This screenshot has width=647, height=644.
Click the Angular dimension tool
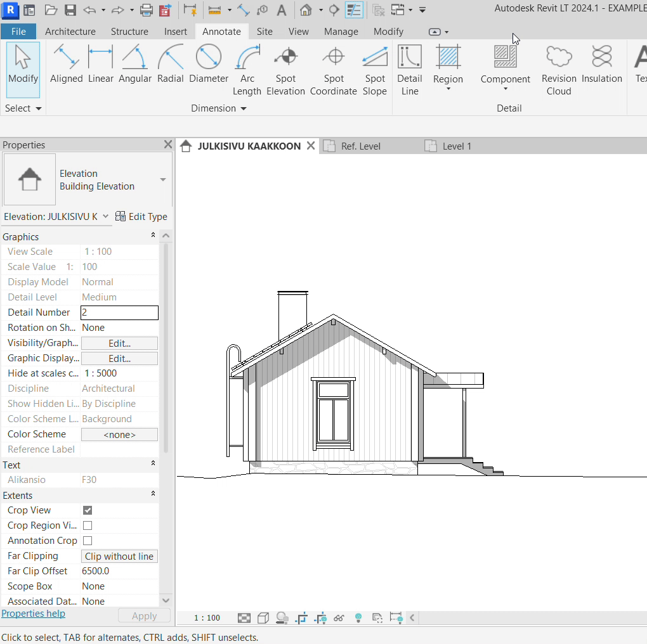[134, 65]
